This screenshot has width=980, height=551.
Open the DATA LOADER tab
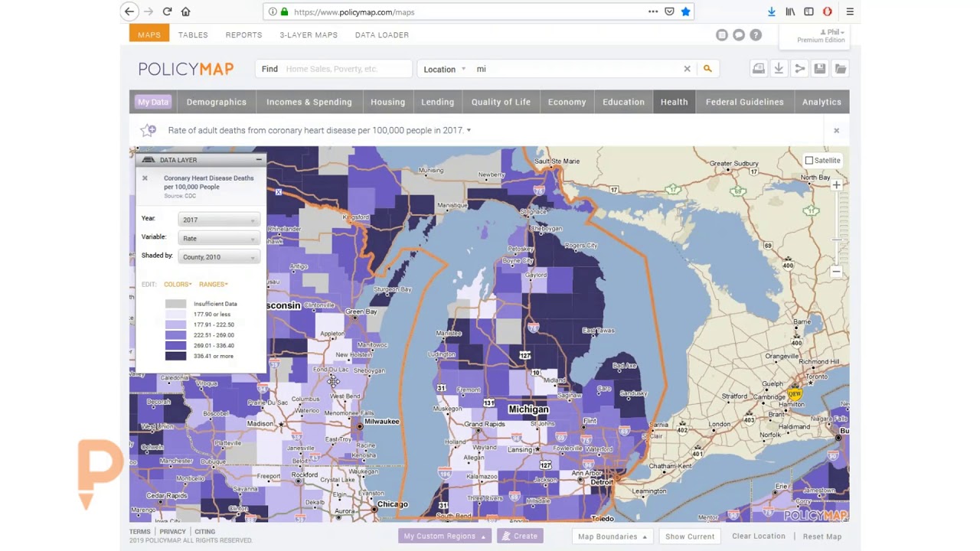382,34
